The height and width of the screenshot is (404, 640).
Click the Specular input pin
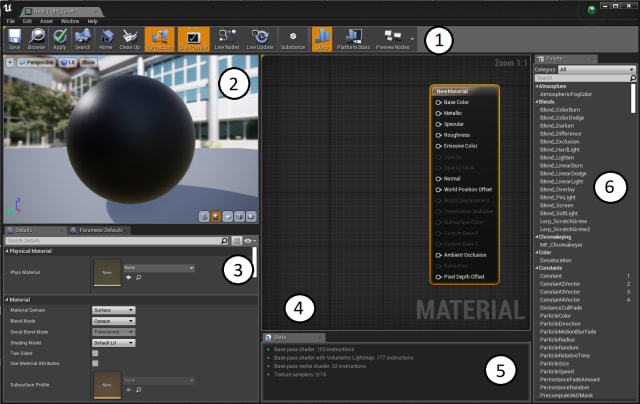(439, 124)
